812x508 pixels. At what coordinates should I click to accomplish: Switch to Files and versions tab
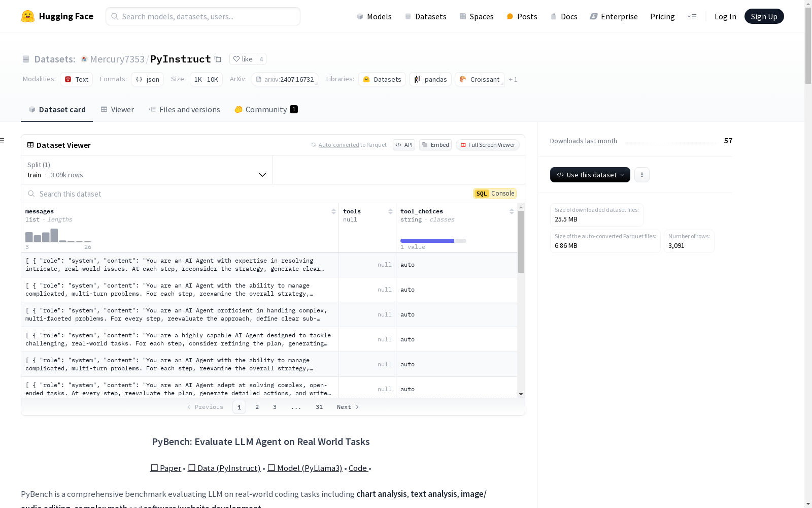click(x=184, y=110)
